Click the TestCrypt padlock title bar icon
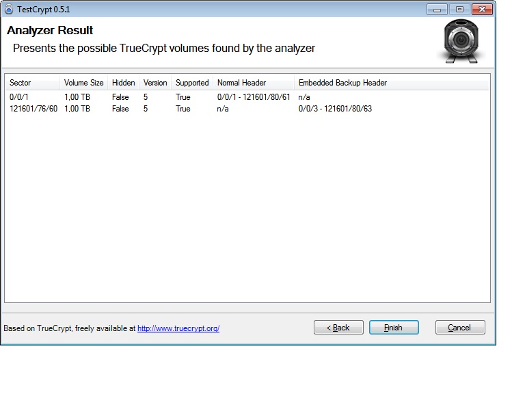The width and height of the screenshot is (525, 420). [x=9, y=9]
